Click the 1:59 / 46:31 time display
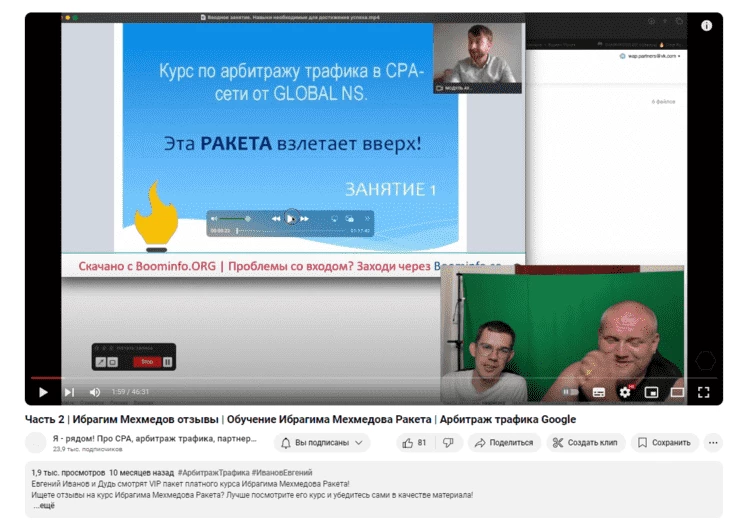 (130, 392)
